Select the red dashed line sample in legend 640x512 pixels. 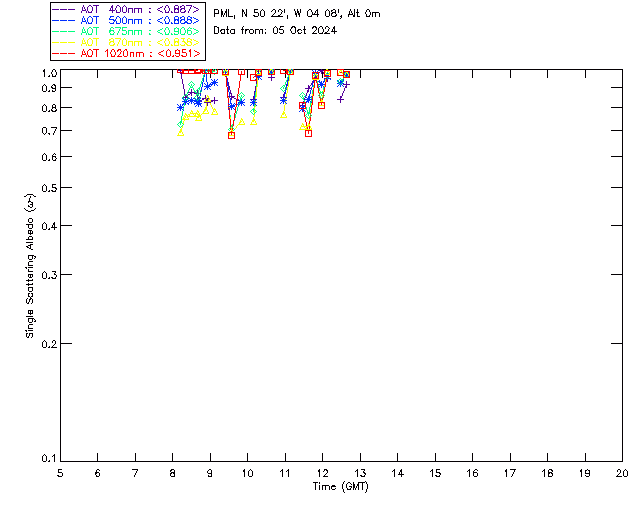[x=64, y=53]
